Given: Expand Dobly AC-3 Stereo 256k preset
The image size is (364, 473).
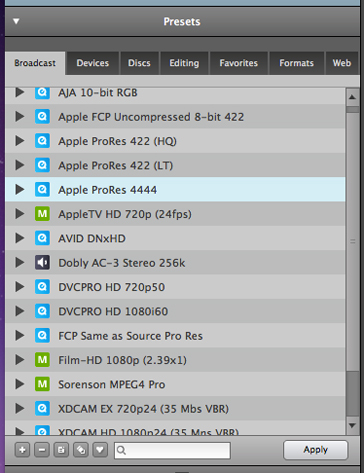Looking at the screenshot, I should (x=20, y=263).
